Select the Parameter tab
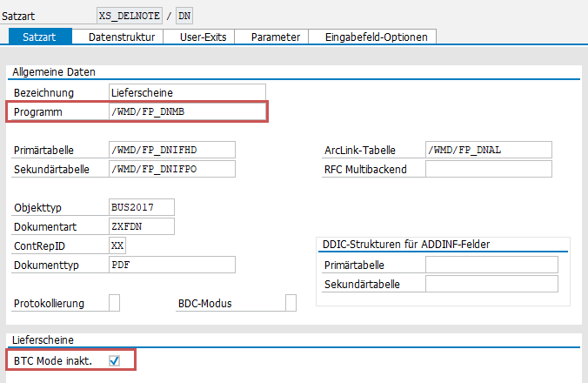 (x=275, y=37)
